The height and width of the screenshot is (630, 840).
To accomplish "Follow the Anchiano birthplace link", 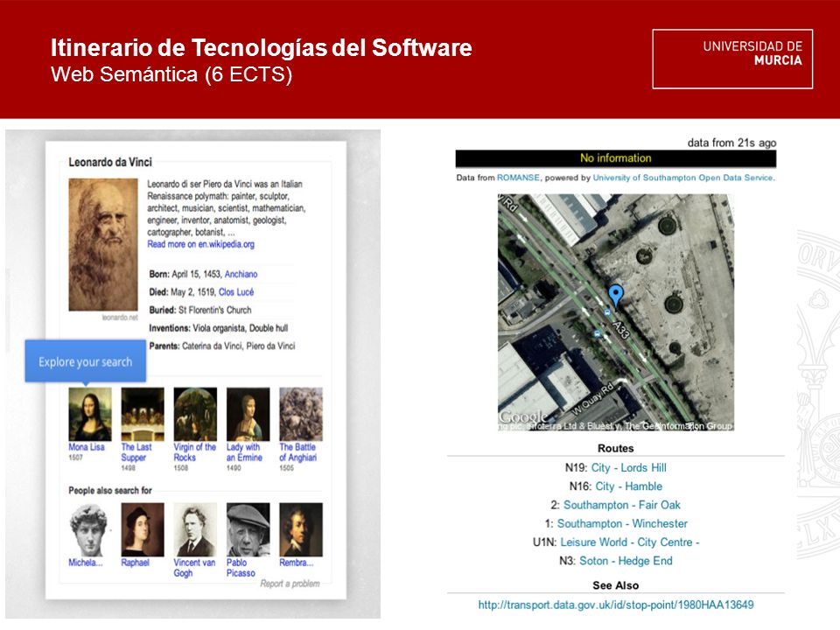I will (241, 274).
